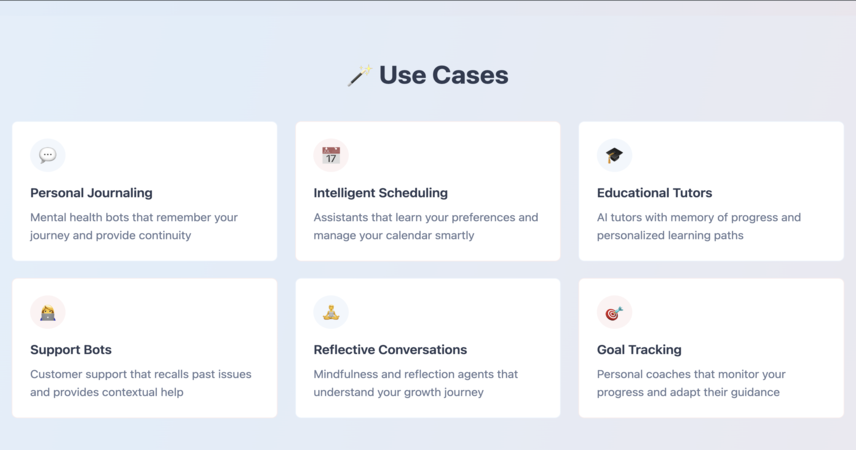Click the magic wand icon beside Use Cases
The height and width of the screenshot is (450, 856).
pos(360,75)
